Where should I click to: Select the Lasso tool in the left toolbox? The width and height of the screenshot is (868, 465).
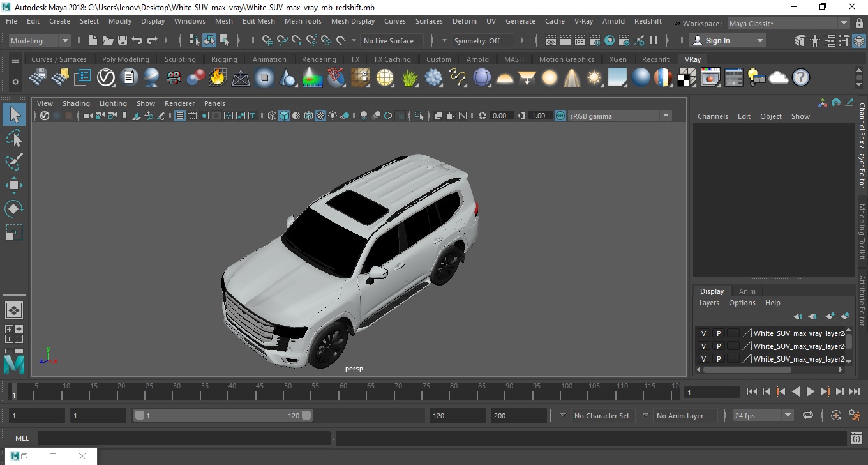tap(14, 138)
